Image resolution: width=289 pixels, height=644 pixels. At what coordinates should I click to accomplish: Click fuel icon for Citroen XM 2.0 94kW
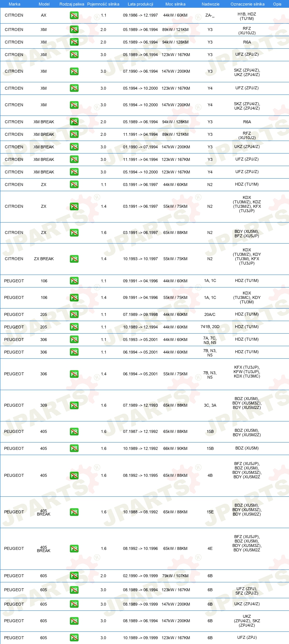coord(74,42)
